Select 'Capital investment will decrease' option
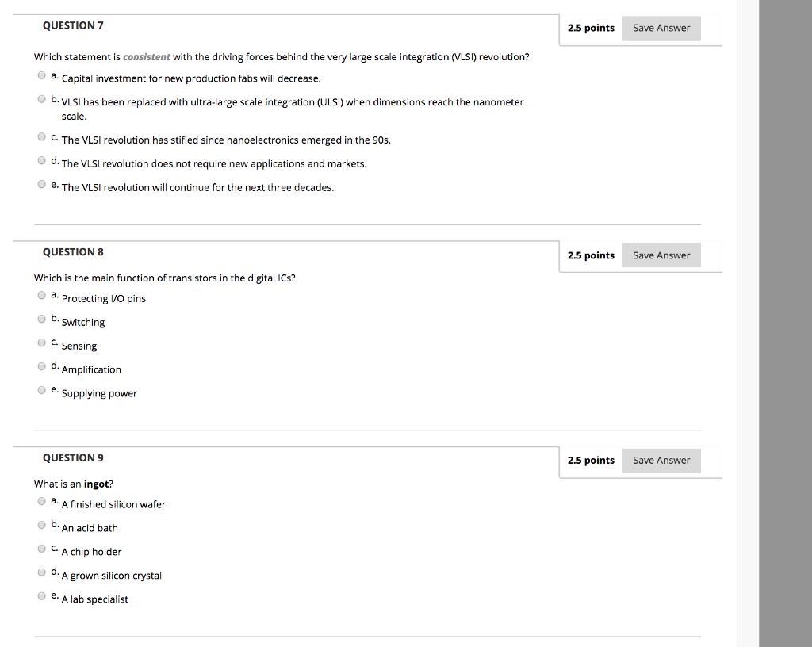This screenshot has width=812, height=647. click(x=41, y=76)
